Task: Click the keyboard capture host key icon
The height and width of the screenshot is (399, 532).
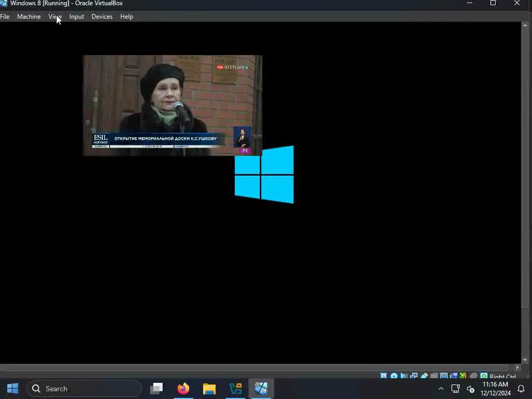Action: [x=484, y=376]
